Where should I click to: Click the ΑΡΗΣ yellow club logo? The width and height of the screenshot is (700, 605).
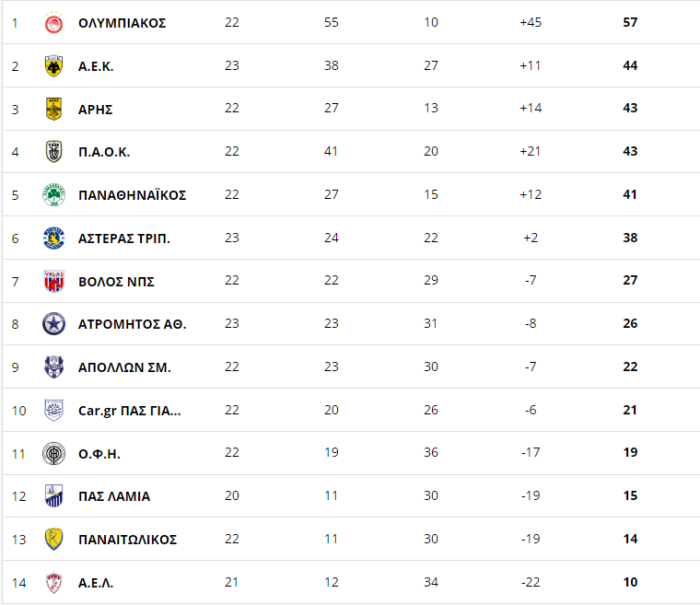(53, 109)
